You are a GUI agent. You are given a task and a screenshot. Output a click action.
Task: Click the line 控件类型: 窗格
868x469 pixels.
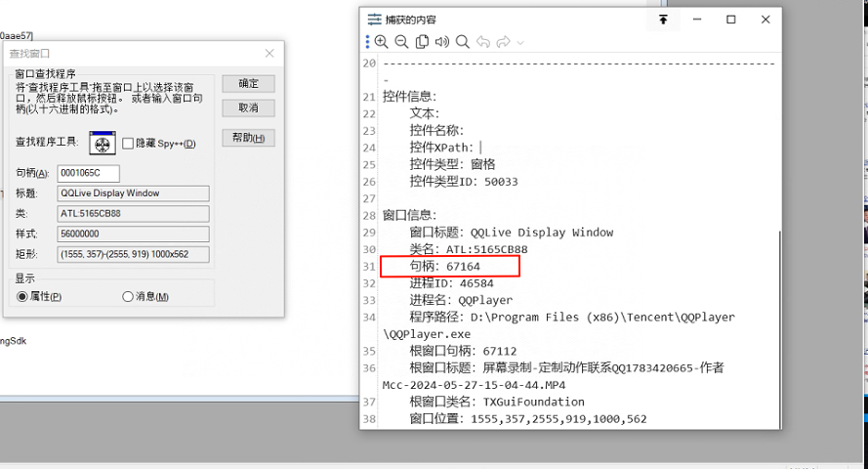pos(452,164)
